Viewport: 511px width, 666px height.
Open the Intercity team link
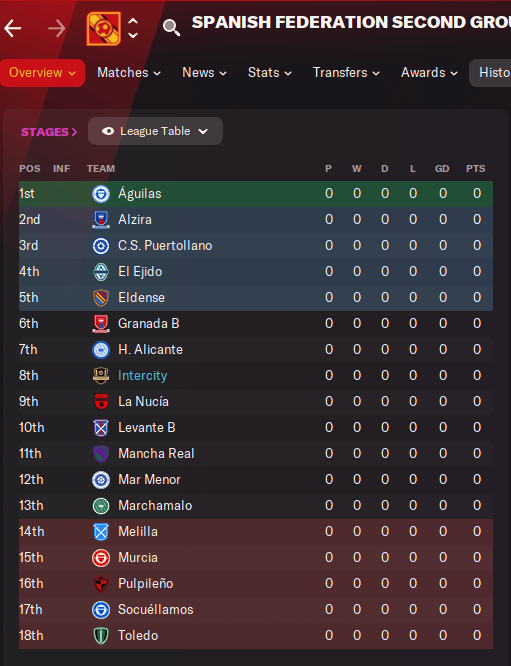pos(143,375)
